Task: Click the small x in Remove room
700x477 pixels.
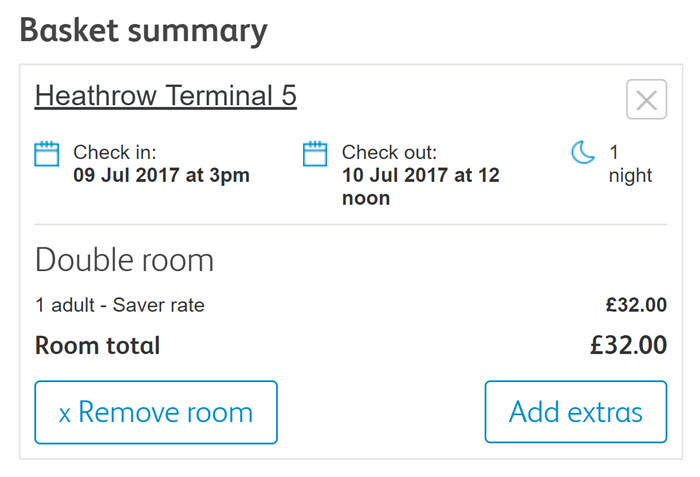Action: click(x=65, y=415)
